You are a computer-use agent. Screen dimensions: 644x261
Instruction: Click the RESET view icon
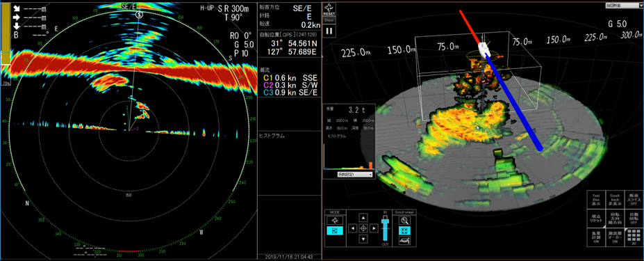329,10
